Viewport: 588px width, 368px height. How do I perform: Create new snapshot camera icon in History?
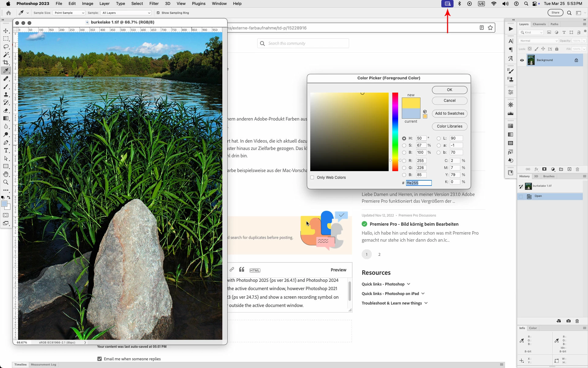[x=568, y=321]
